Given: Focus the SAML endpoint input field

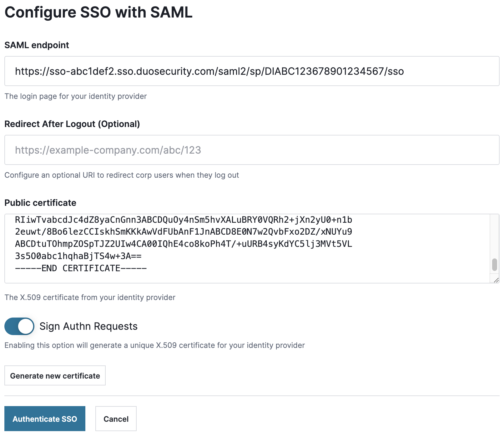Looking at the screenshot, I should 250,71.
